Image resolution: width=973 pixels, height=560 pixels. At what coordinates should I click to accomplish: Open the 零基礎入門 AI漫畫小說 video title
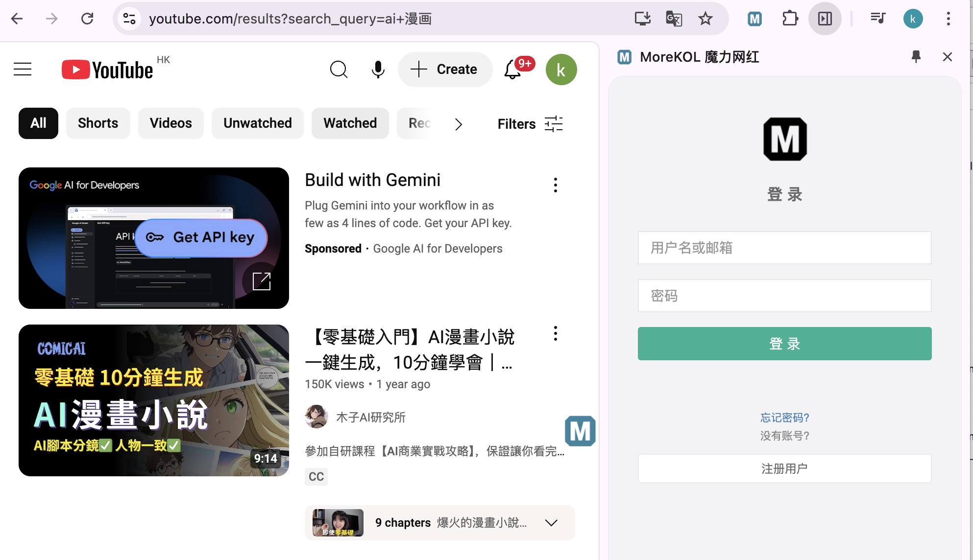point(410,350)
